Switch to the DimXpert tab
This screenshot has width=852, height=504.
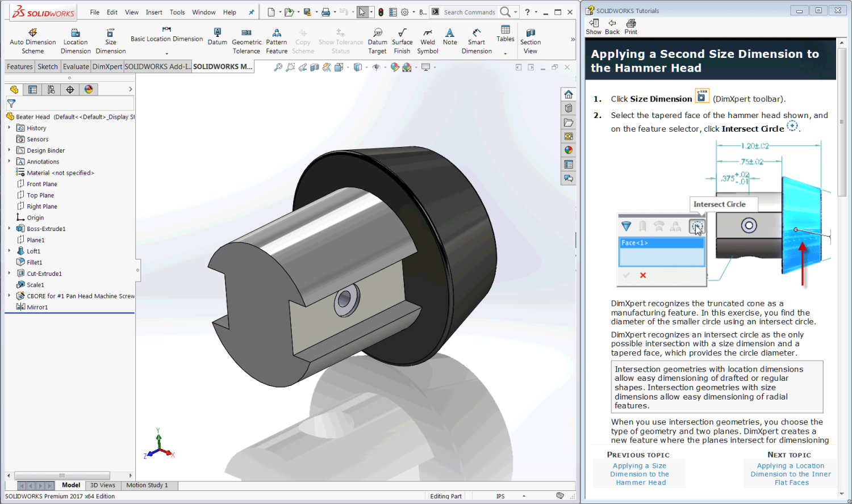pos(107,66)
